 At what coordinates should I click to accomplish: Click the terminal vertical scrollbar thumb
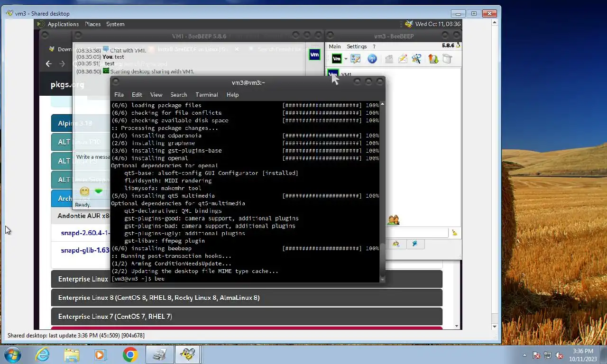click(x=382, y=261)
